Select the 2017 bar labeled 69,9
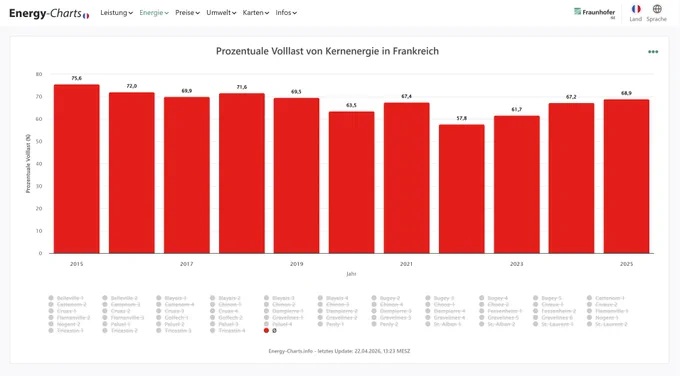Viewport: 680px width, 376px height. 186,175
